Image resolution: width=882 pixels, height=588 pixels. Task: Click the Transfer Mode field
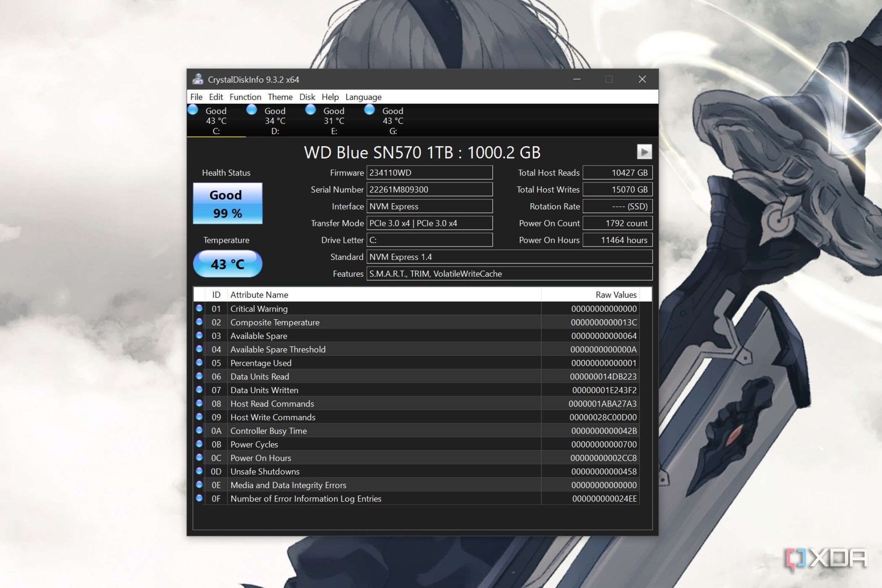click(x=429, y=223)
